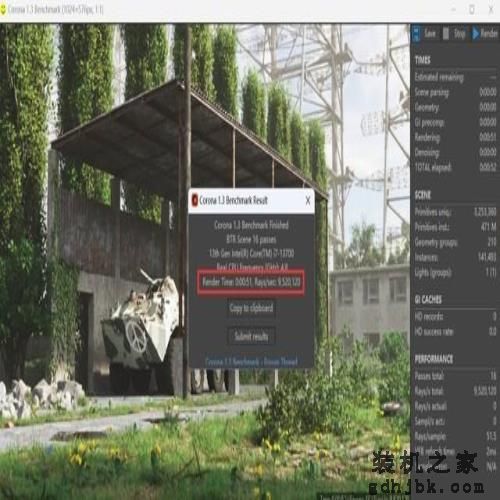500x500 pixels.
Task: Select the highlighted Render Time result line
Action: pos(251,282)
